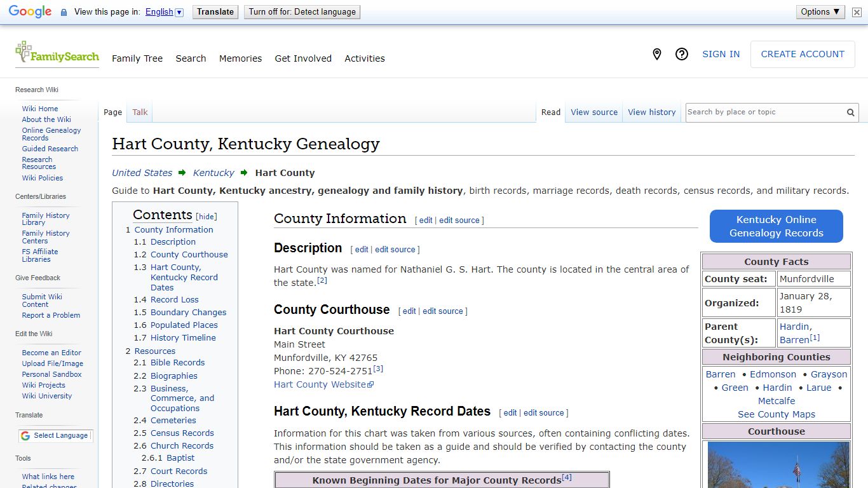Open the location pin icon
Viewport: 868px width, 488px height.
coord(657,55)
